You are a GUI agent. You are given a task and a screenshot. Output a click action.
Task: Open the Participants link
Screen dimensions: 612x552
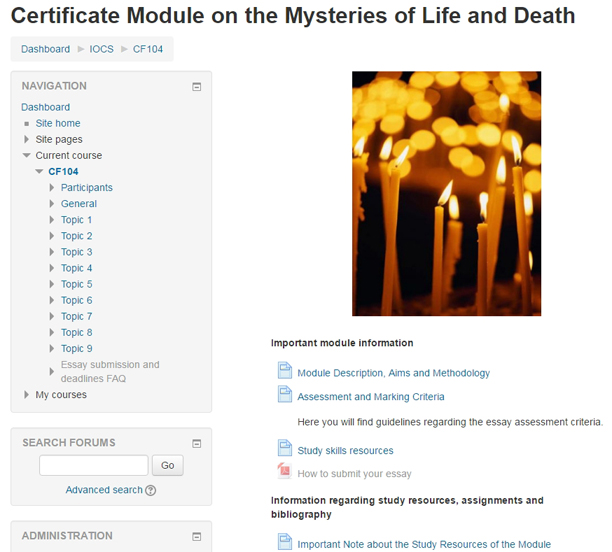click(x=87, y=188)
